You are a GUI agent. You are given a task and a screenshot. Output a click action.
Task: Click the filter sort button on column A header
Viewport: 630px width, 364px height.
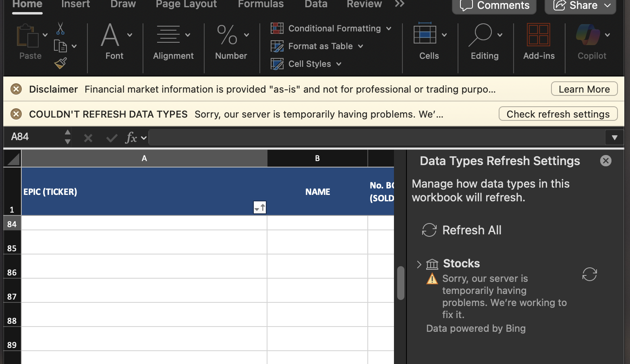(x=259, y=207)
